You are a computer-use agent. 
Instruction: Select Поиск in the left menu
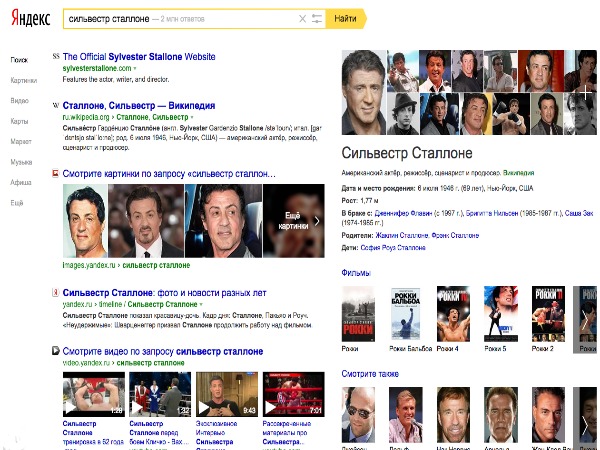pyautogui.click(x=19, y=60)
